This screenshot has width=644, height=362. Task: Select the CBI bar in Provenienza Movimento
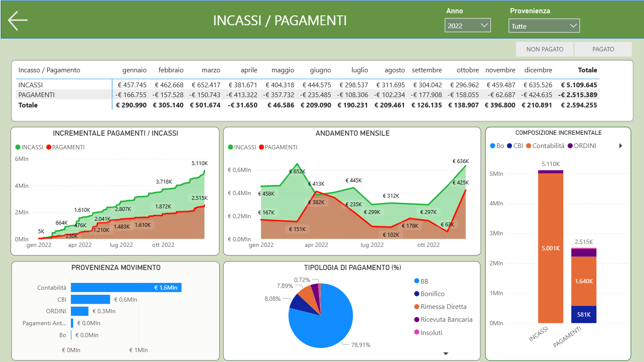[91, 300]
